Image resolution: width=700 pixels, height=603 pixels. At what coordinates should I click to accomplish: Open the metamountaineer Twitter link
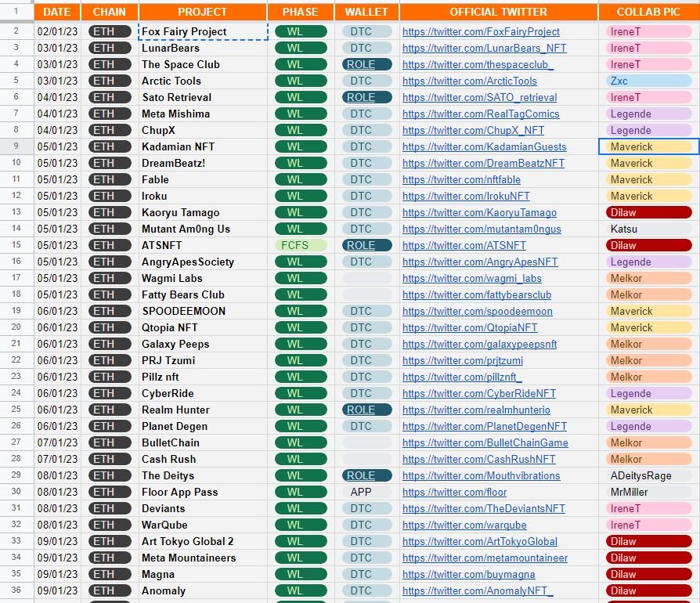[x=485, y=558]
